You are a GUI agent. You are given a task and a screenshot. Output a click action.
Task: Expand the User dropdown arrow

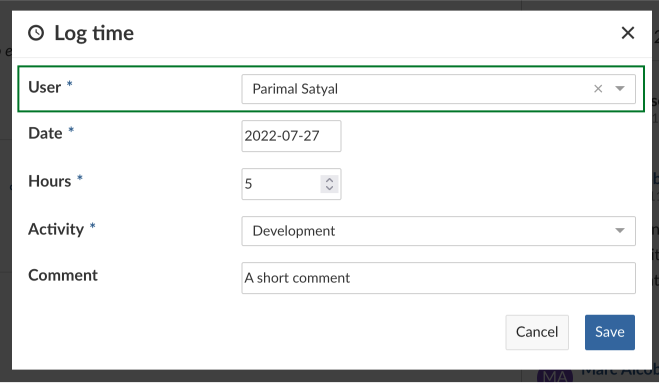coord(620,89)
